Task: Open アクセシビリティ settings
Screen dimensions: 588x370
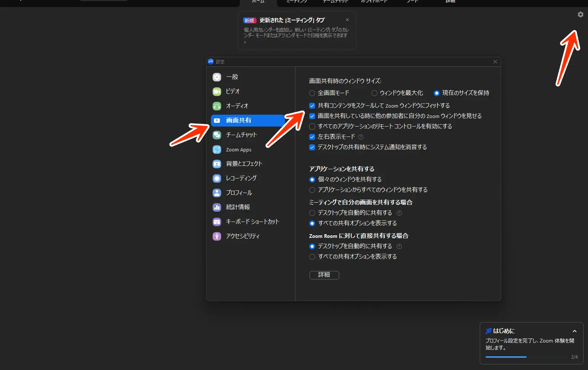Action: [248, 236]
